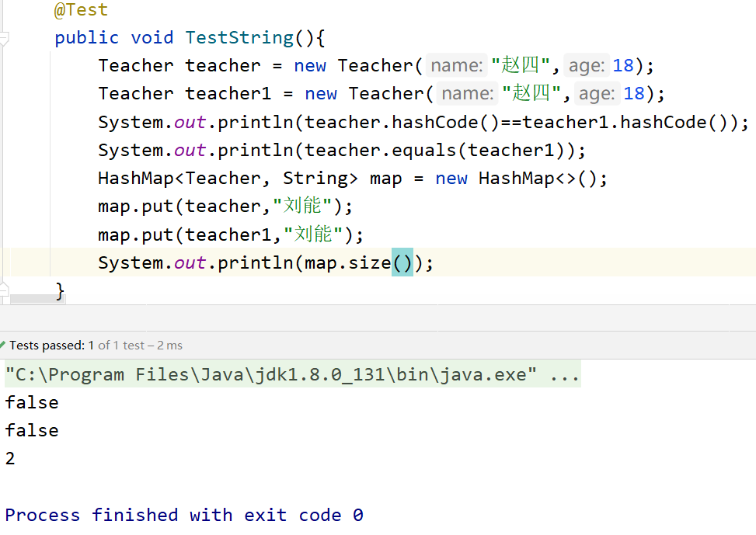
Task: Click the 'map' variable name in HashMap declaration
Action: coord(385,179)
